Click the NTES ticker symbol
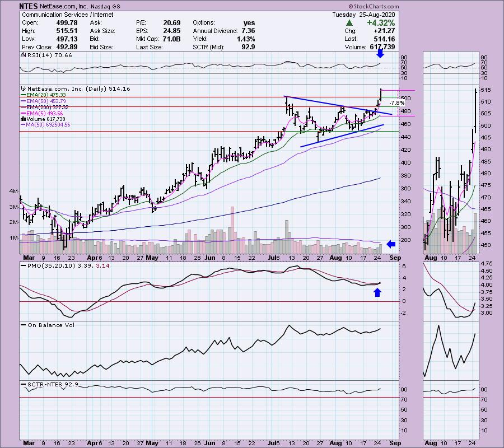 [29, 6]
